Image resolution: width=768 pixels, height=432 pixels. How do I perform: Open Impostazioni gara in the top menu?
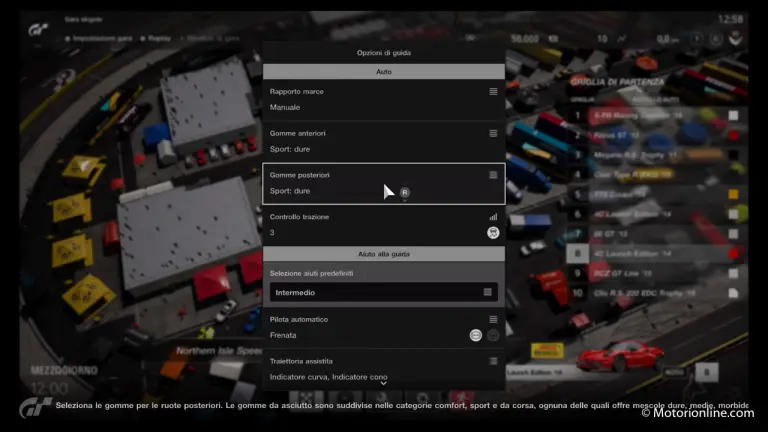[x=98, y=38]
